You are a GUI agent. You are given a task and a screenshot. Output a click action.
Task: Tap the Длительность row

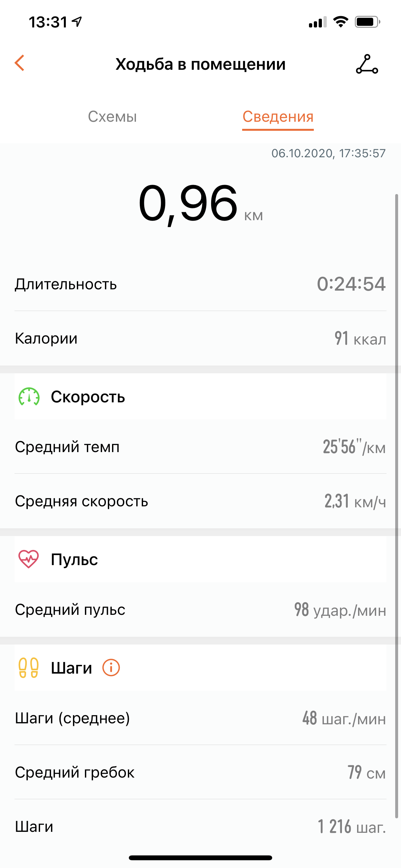pos(200,284)
